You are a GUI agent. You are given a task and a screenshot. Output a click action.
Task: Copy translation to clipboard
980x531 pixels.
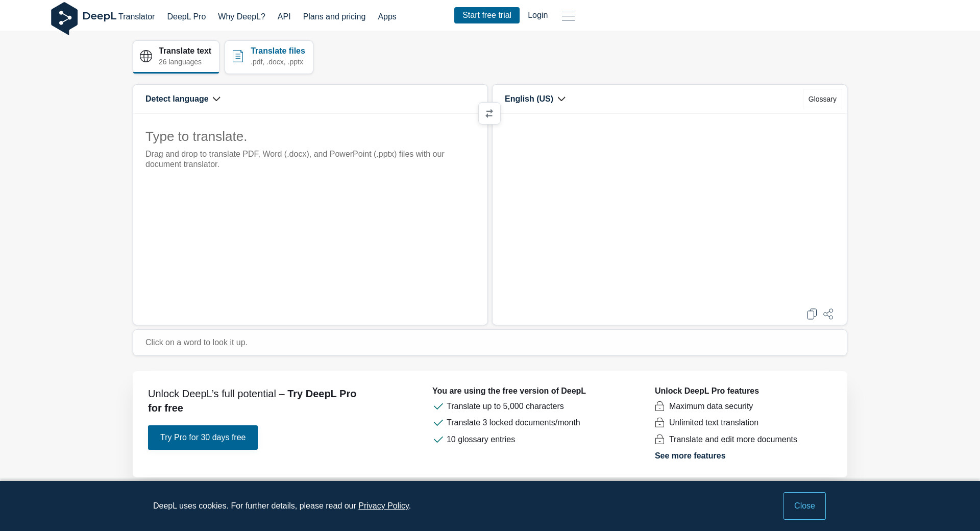812,314
